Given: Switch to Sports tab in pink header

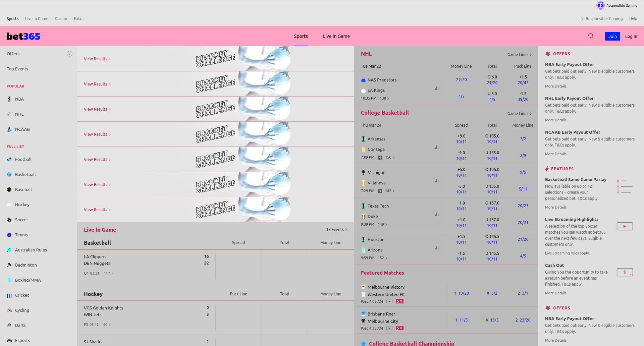Looking at the screenshot, I should click(x=301, y=36).
